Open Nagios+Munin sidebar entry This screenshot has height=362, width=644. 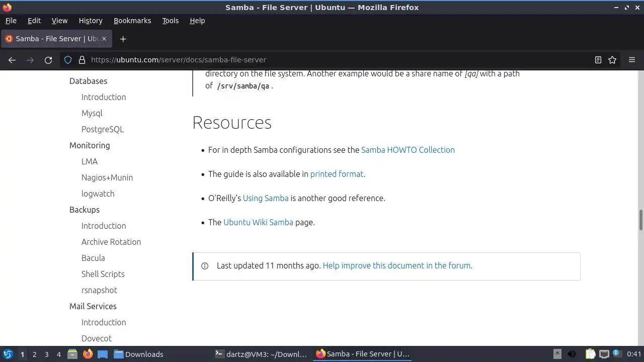click(107, 177)
